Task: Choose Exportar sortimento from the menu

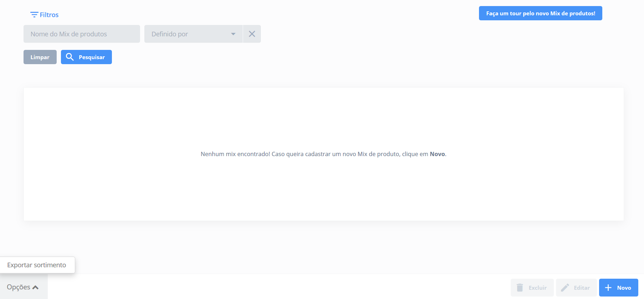Action: coord(37,265)
